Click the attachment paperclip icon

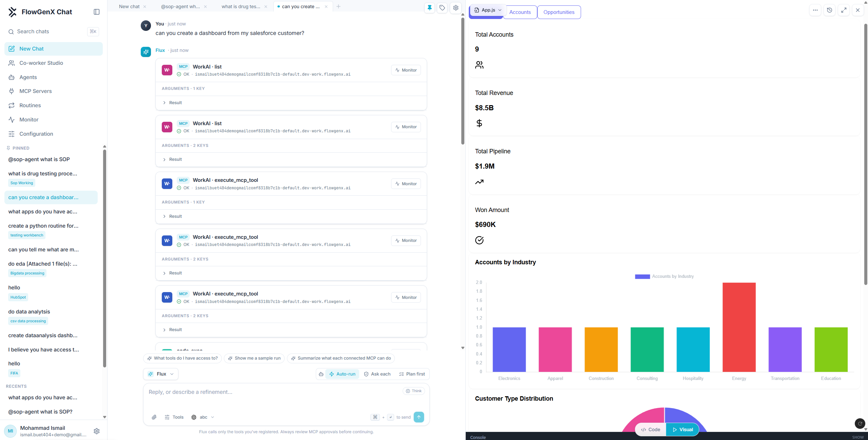click(154, 417)
